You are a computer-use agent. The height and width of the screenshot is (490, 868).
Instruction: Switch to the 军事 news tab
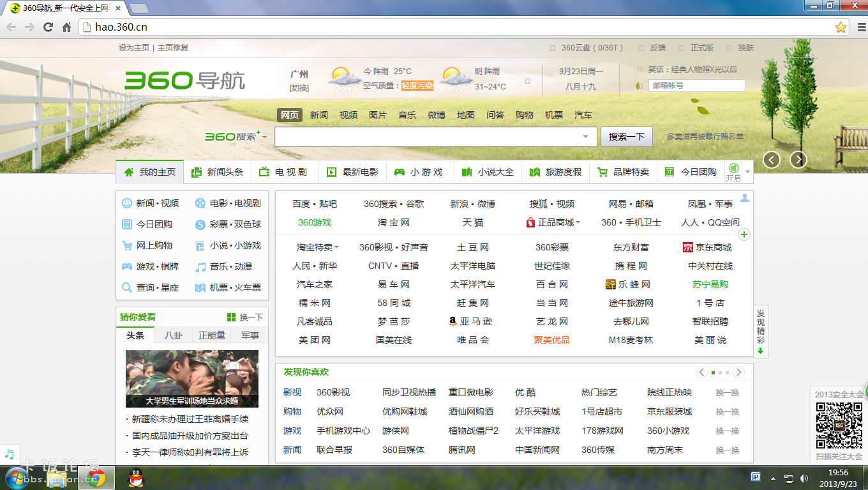point(250,335)
